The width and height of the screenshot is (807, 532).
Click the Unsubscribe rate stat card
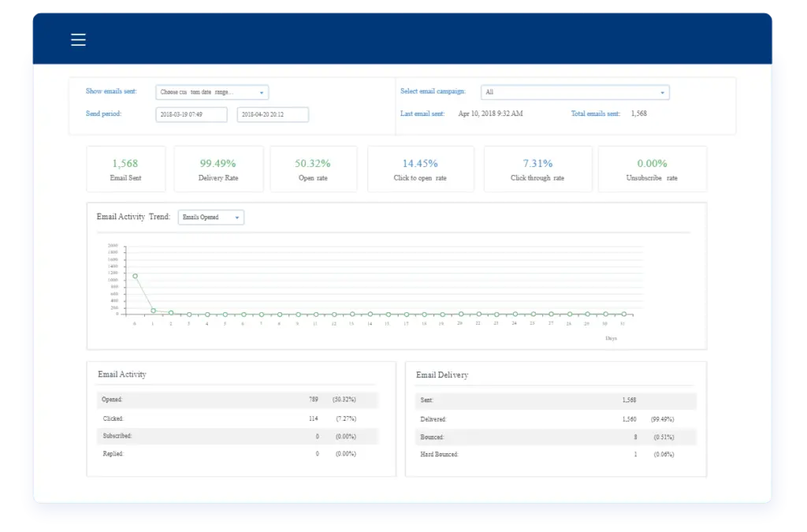click(x=652, y=169)
